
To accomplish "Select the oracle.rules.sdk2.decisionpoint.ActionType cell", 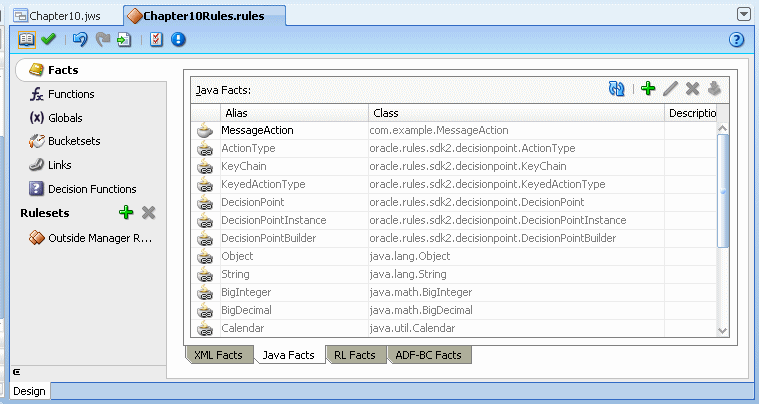I will click(x=516, y=149).
